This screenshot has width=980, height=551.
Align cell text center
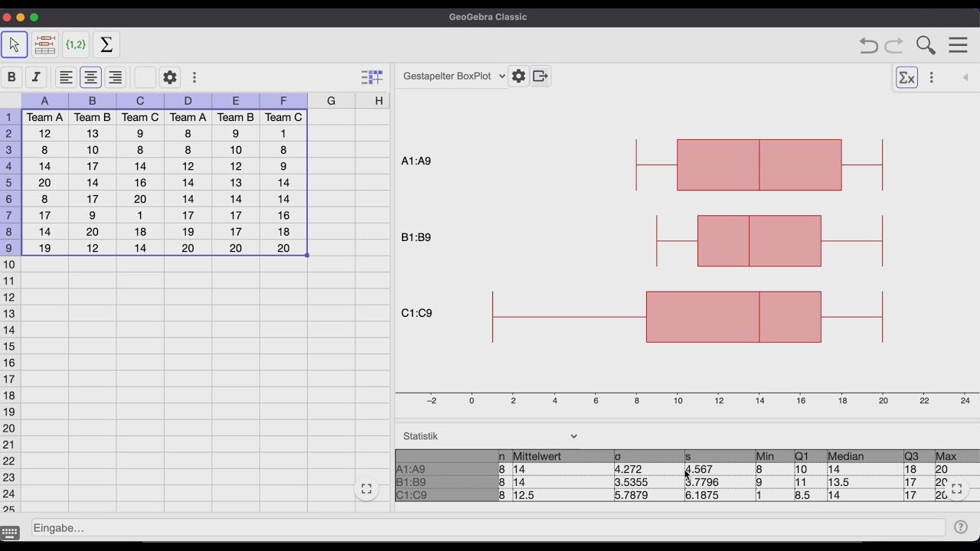click(x=90, y=77)
